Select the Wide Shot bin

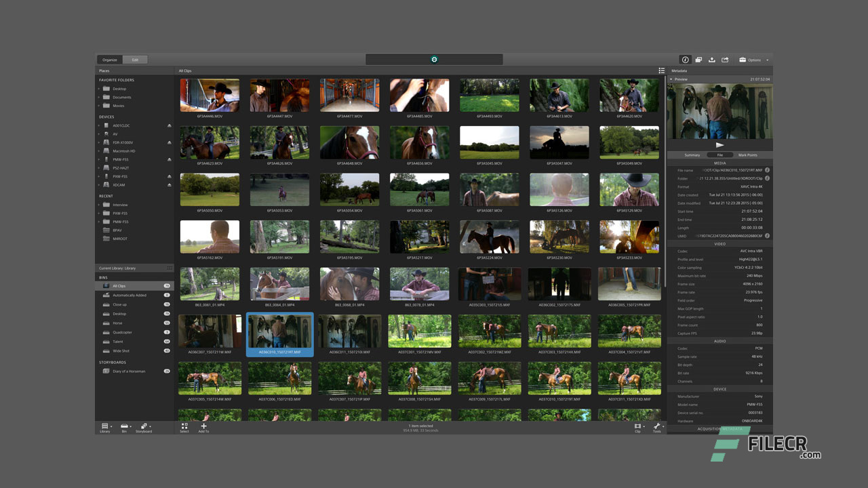click(134, 351)
